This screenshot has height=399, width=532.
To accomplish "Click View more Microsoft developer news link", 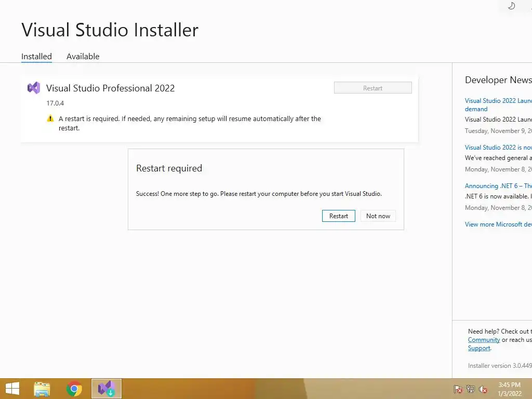I will tap(498, 224).
